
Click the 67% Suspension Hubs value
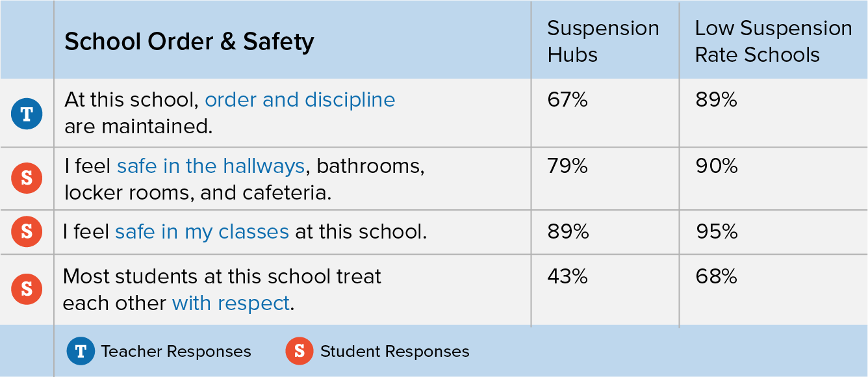pyautogui.click(x=567, y=99)
